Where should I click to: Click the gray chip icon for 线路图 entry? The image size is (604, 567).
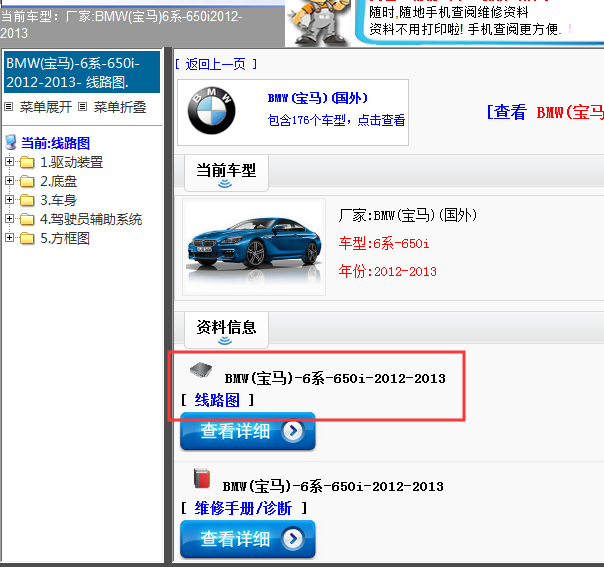[x=201, y=370]
